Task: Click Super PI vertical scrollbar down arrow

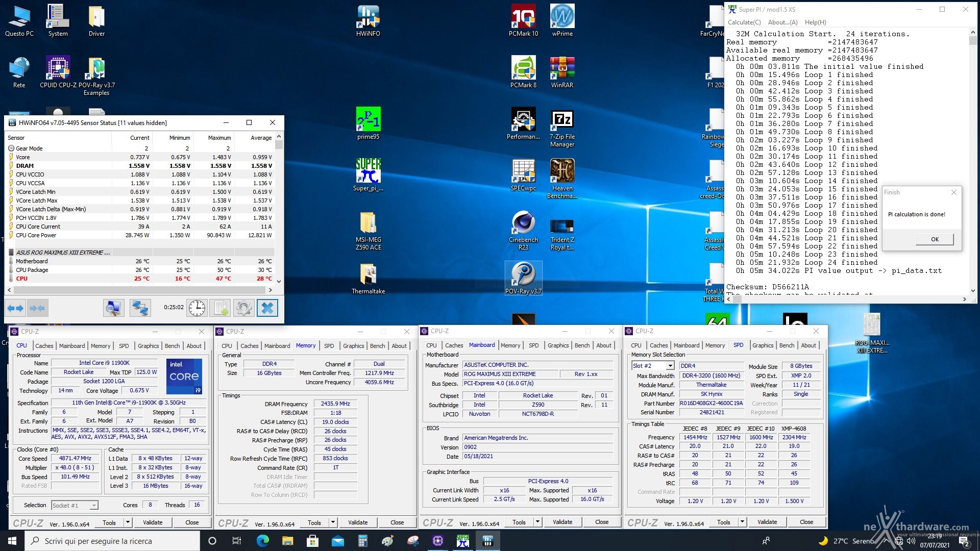Action: (x=973, y=291)
